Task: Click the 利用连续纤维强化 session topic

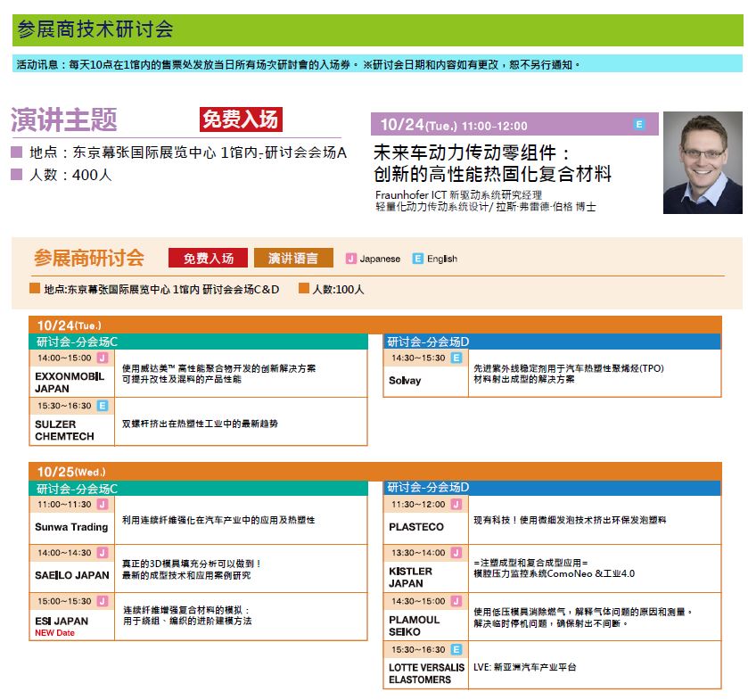Action: (x=218, y=520)
